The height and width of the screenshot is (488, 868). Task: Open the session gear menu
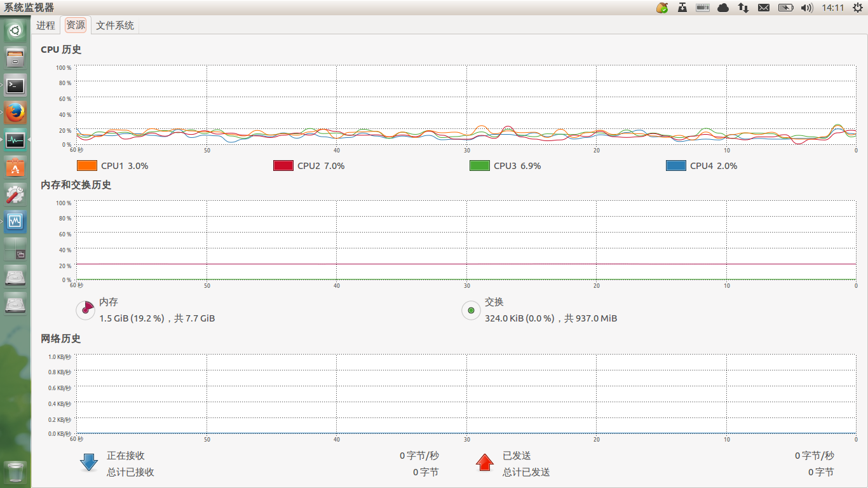858,8
